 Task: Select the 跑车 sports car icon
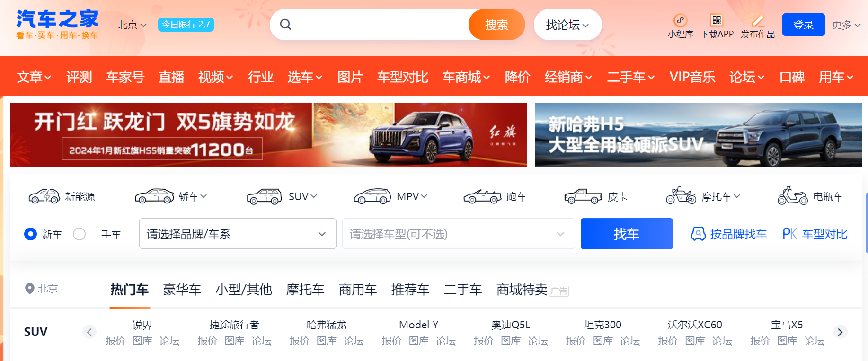point(482,196)
